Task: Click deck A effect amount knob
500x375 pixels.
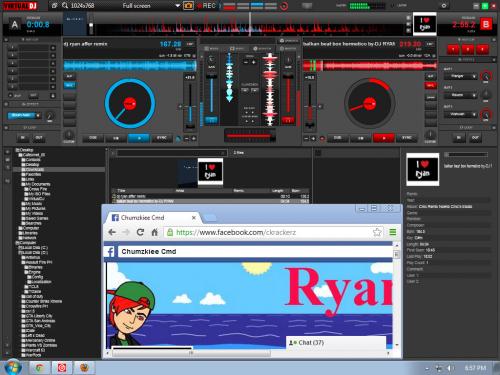Action: tap(50, 116)
